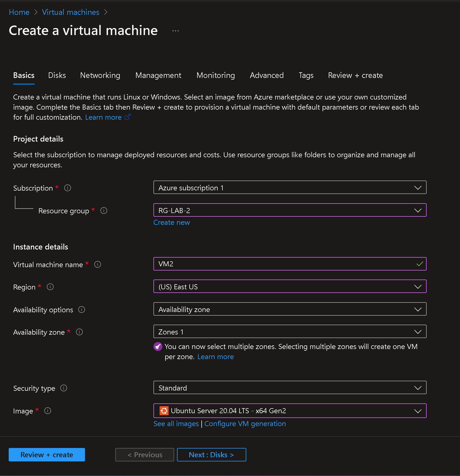Click Learn more link in intro text
Image resolution: width=460 pixels, height=476 pixels.
(104, 117)
